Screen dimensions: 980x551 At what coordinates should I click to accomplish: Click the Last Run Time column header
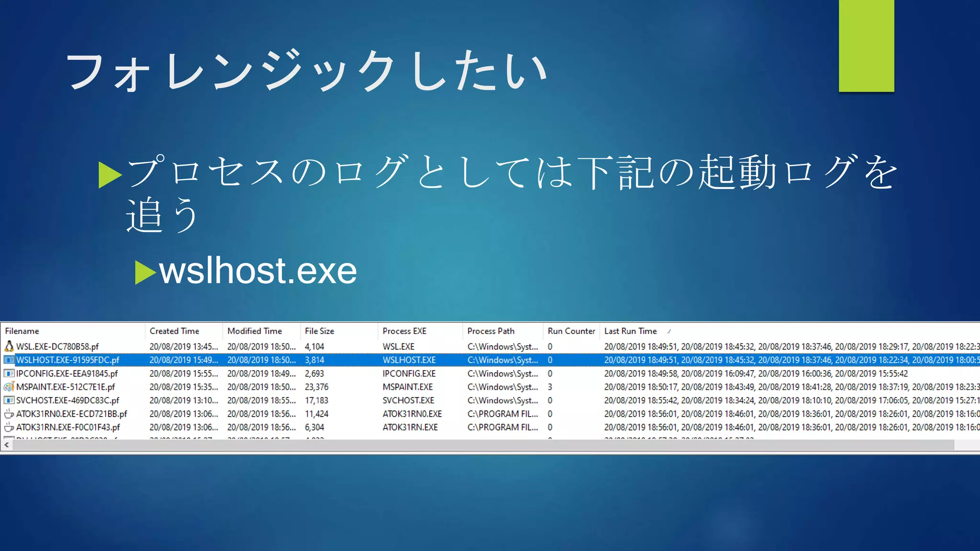[x=790, y=331]
